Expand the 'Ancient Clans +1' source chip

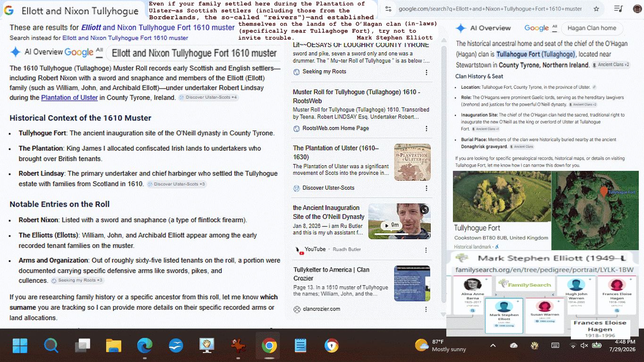[485, 129]
